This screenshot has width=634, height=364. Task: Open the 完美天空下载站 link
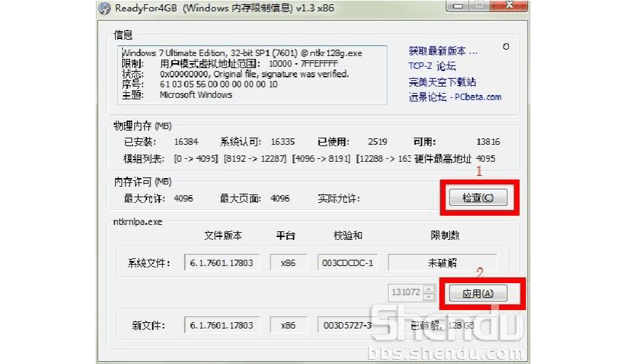point(442,82)
